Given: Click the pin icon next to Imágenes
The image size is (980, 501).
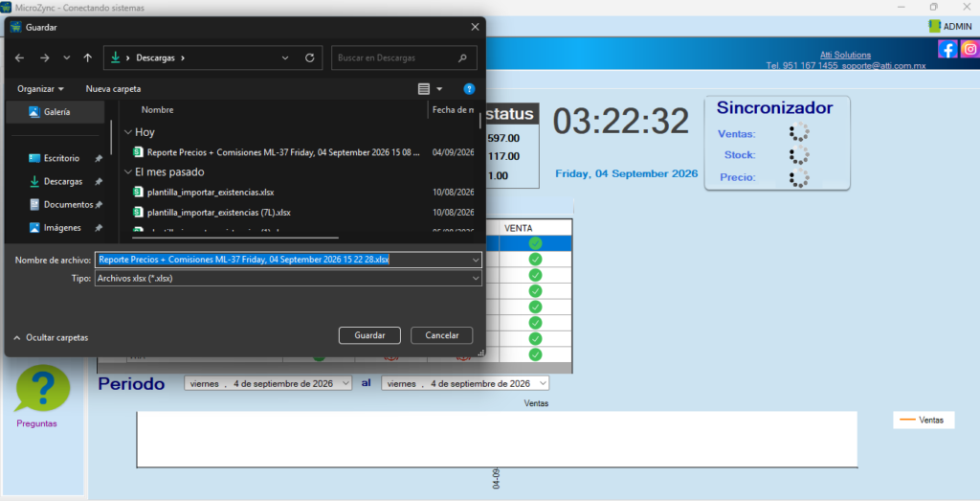Looking at the screenshot, I should point(99,228).
